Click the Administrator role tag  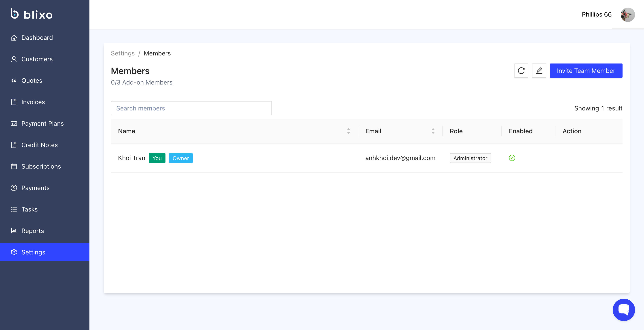[470, 158]
